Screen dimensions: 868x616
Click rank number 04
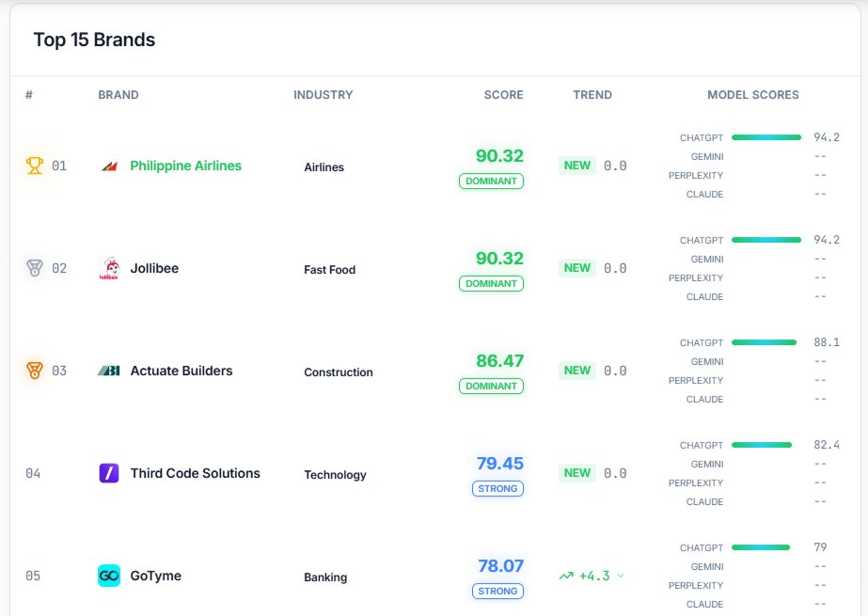(x=33, y=473)
